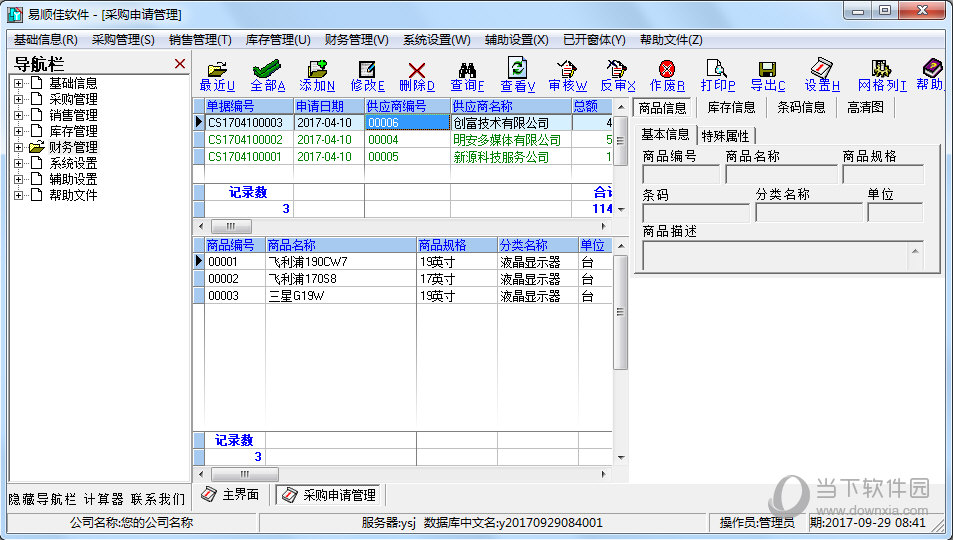This screenshot has height=540, width=953.
Task: Click the upper grid horizontal scrollbar thumb
Action: click(231, 226)
